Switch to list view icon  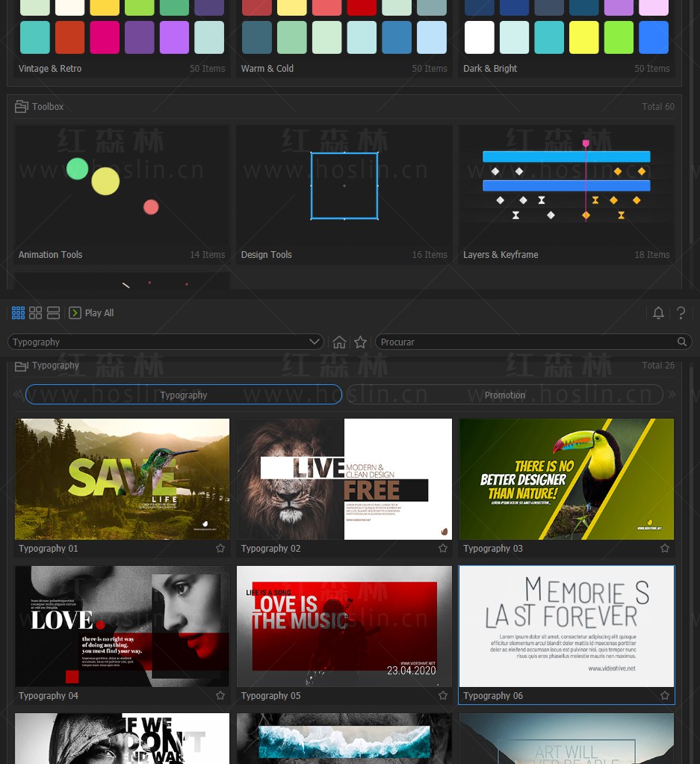54,312
